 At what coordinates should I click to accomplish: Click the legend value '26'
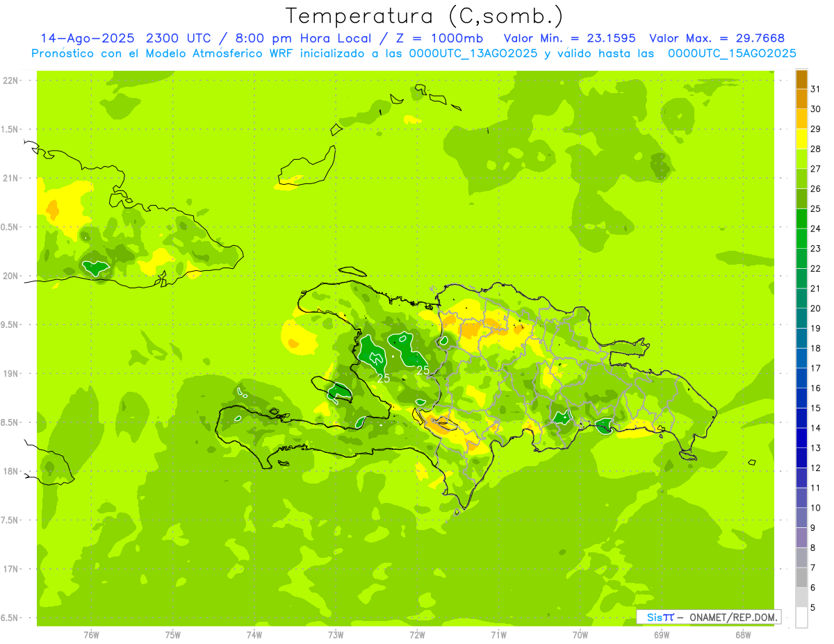click(x=816, y=189)
